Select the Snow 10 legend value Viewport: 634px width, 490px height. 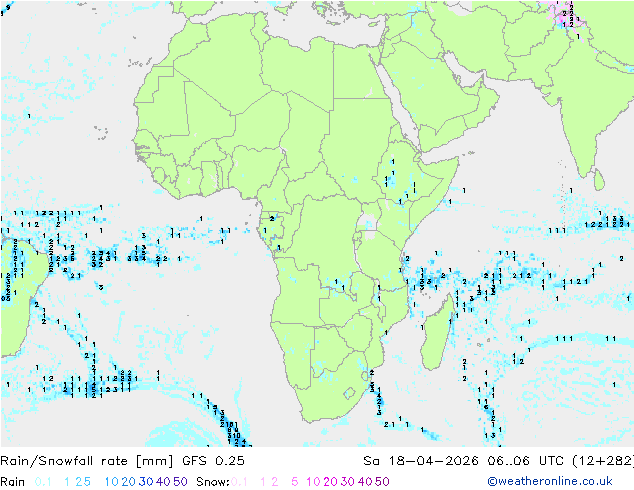[313, 482]
